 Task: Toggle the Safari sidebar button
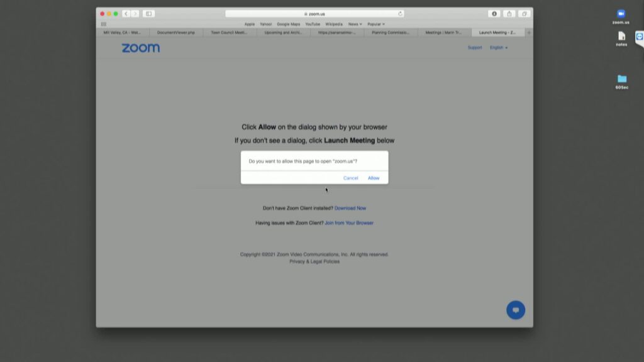(148, 14)
